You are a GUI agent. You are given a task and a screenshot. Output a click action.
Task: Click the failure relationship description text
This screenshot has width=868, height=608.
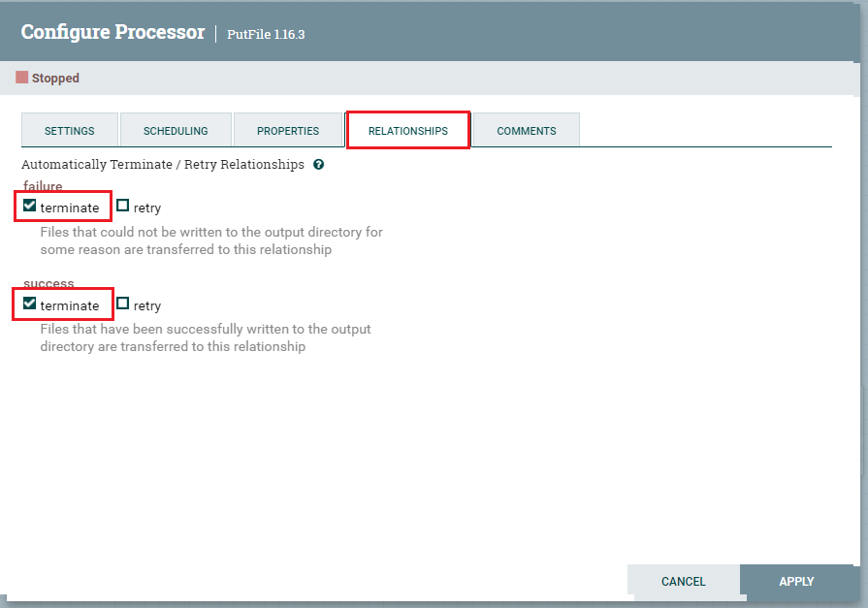[211, 240]
